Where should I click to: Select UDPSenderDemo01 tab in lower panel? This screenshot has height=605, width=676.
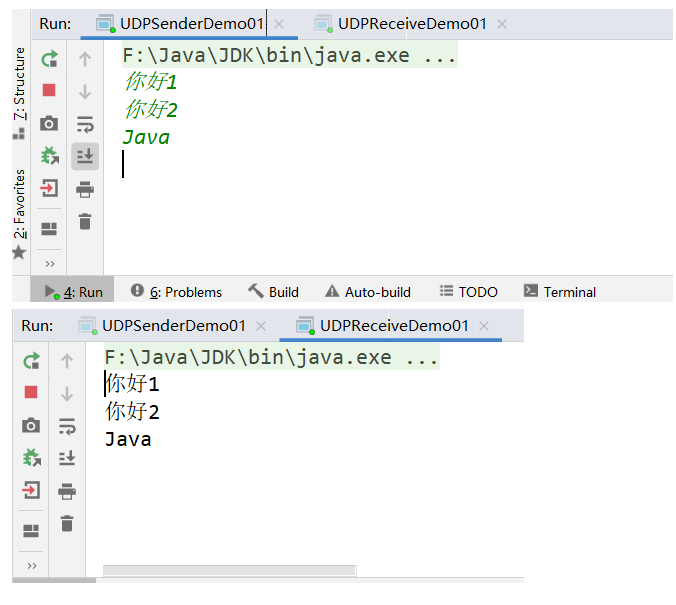click(173, 326)
